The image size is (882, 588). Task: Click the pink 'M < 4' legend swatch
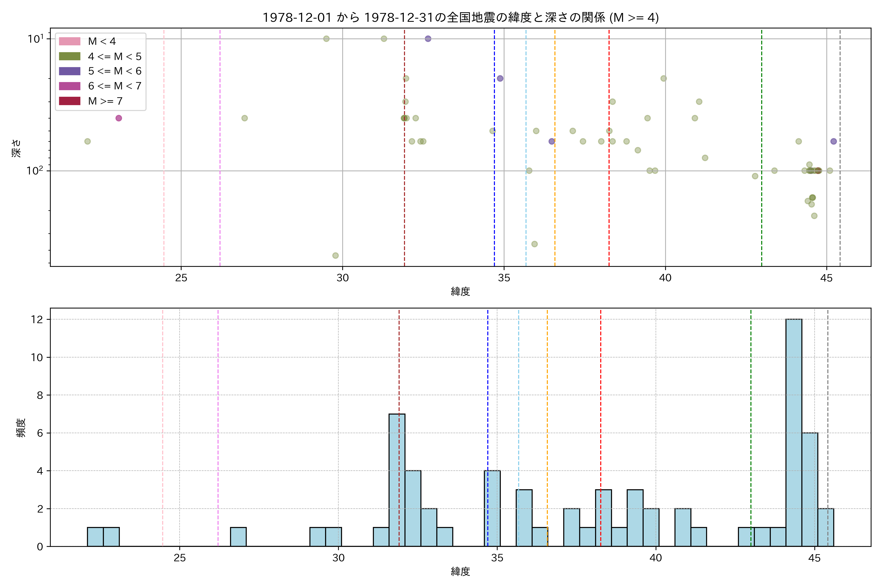(69, 41)
